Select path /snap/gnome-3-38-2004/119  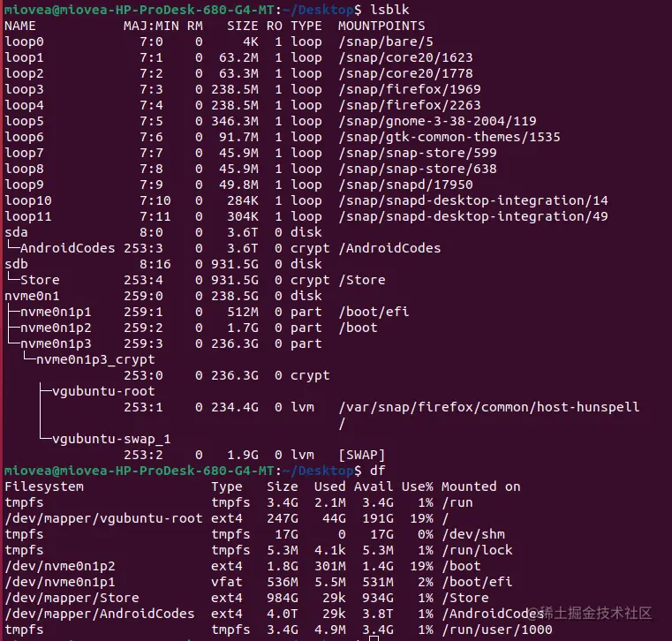coord(437,121)
